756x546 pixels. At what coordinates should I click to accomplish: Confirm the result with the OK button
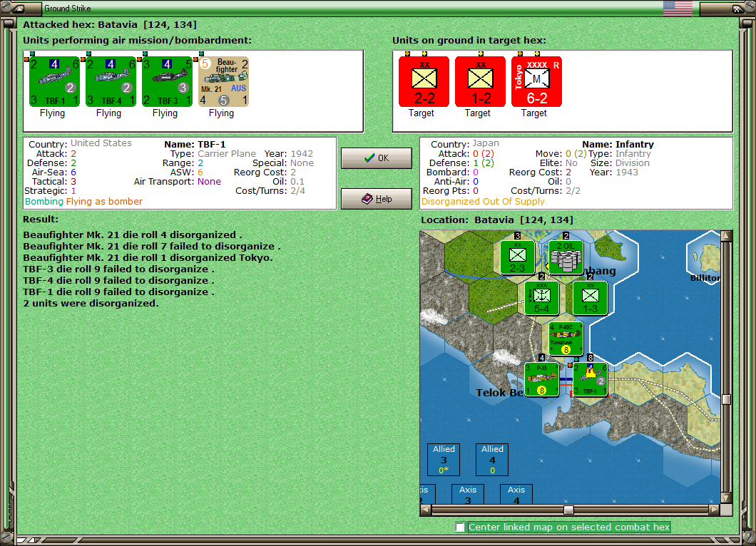coord(377,158)
